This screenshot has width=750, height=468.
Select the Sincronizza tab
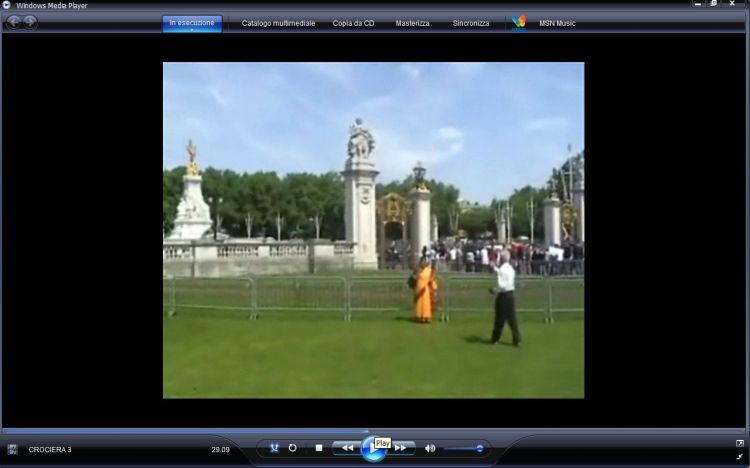pos(471,23)
